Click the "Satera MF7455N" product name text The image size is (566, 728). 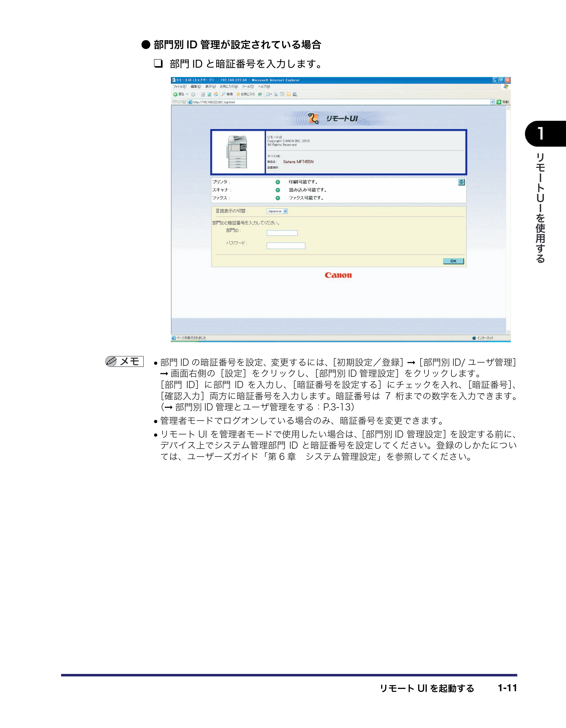tap(298, 162)
